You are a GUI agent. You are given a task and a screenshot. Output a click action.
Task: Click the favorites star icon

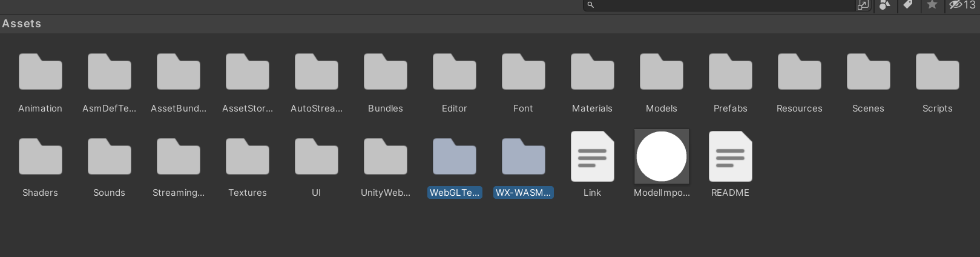click(x=932, y=5)
